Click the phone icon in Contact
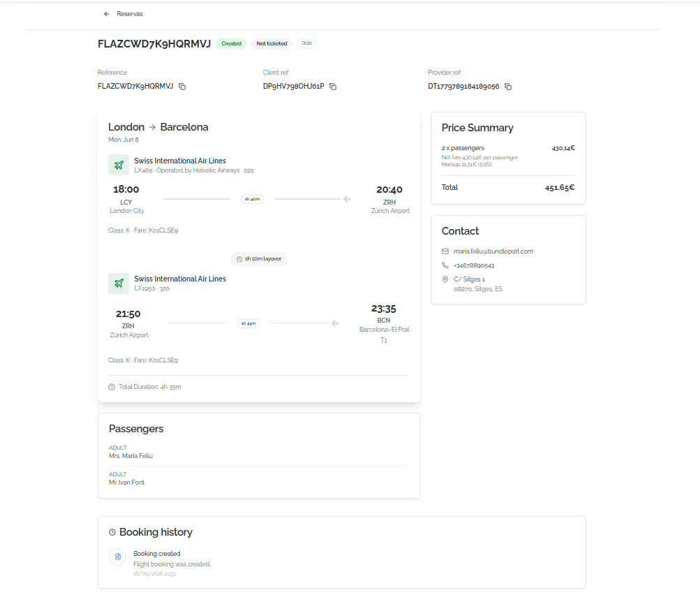 coord(445,265)
